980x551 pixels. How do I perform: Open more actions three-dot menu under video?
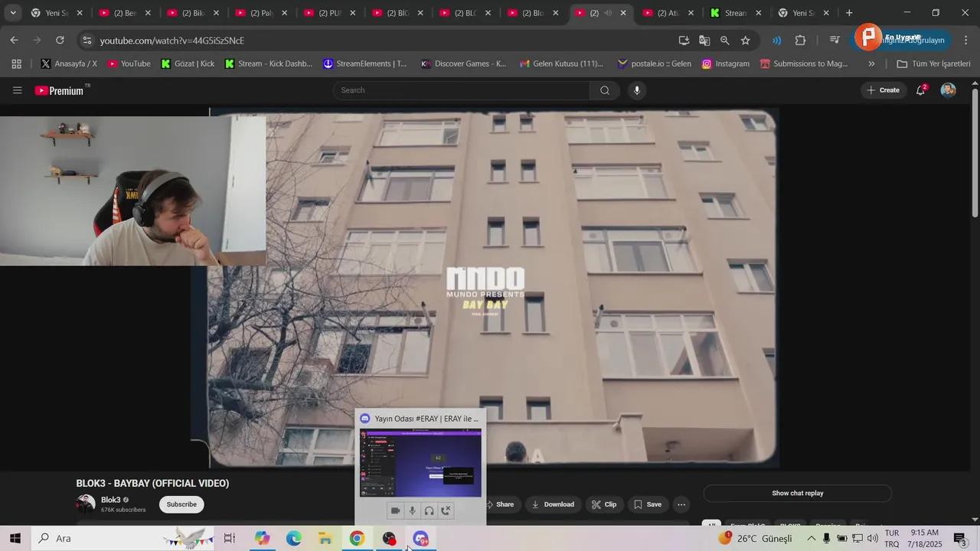tap(681, 504)
